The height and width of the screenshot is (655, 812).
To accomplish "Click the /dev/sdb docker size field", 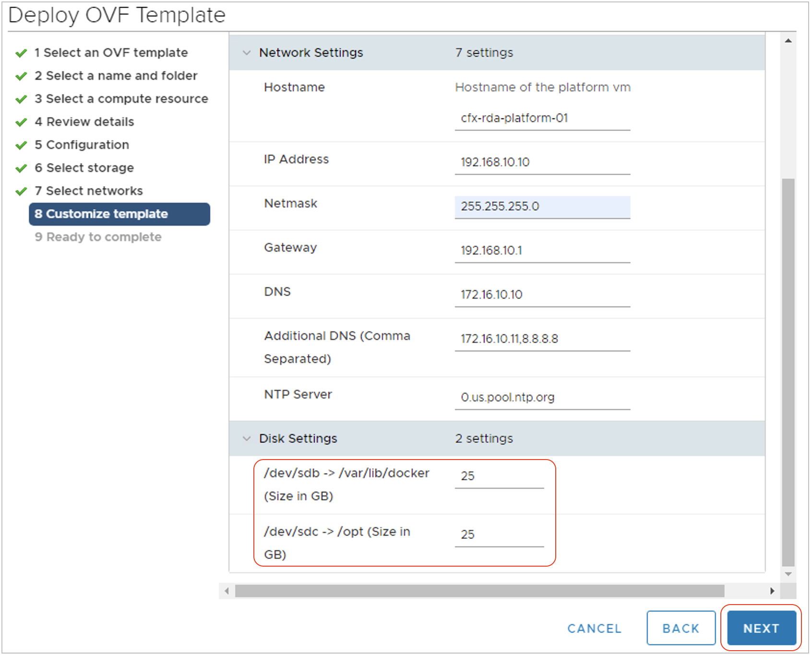I will pyautogui.click(x=499, y=476).
